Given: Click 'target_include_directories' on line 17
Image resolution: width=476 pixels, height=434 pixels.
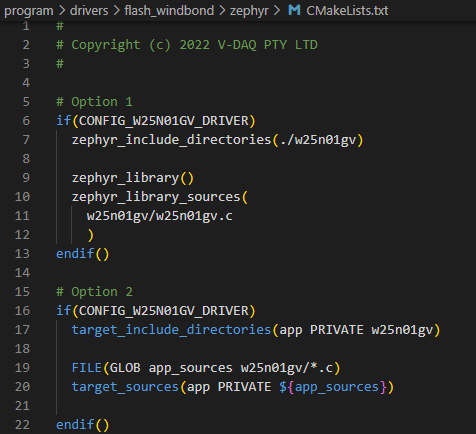Looking at the screenshot, I should coord(171,330).
